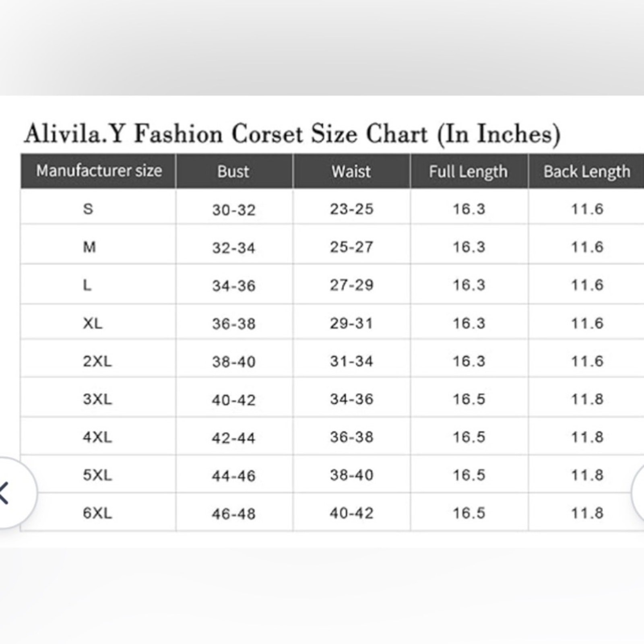Select the L row full length 16.3 cell
Image resolution: width=644 pixels, height=644 pixels.
pos(469,285)
